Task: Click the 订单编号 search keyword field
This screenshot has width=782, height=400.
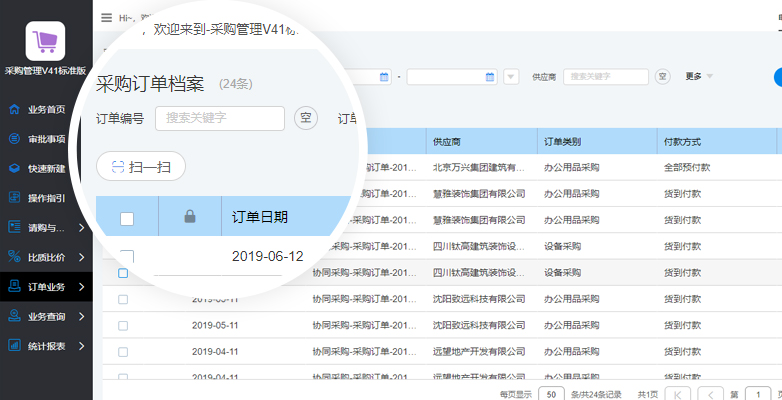Action: tap(219, 118)
